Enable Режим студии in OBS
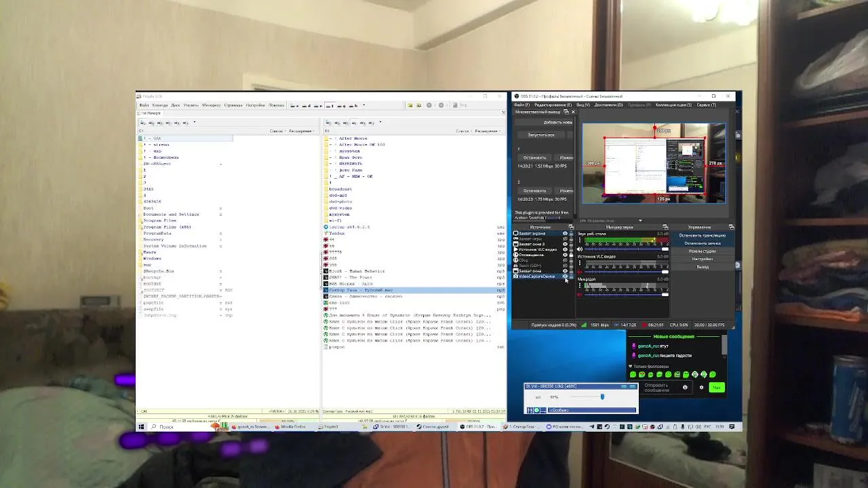The width and height of the screenshot is (868, 488). [702, 251]
